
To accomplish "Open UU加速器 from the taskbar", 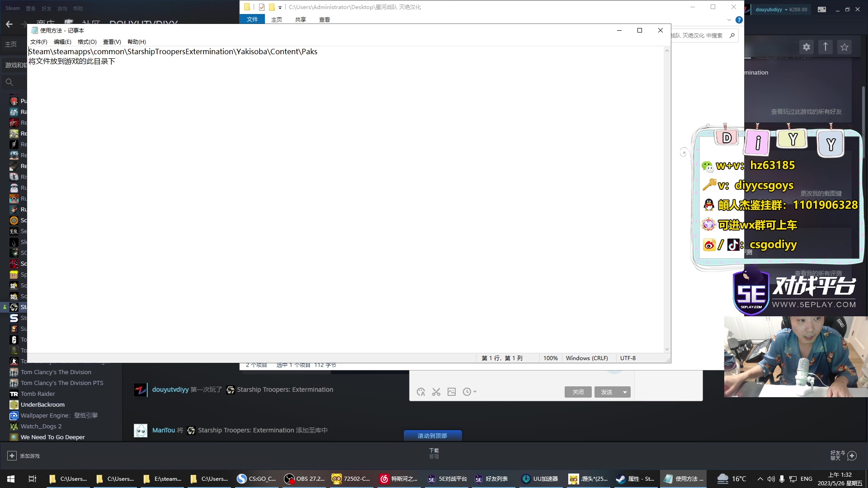I will [x=540, y=479].
